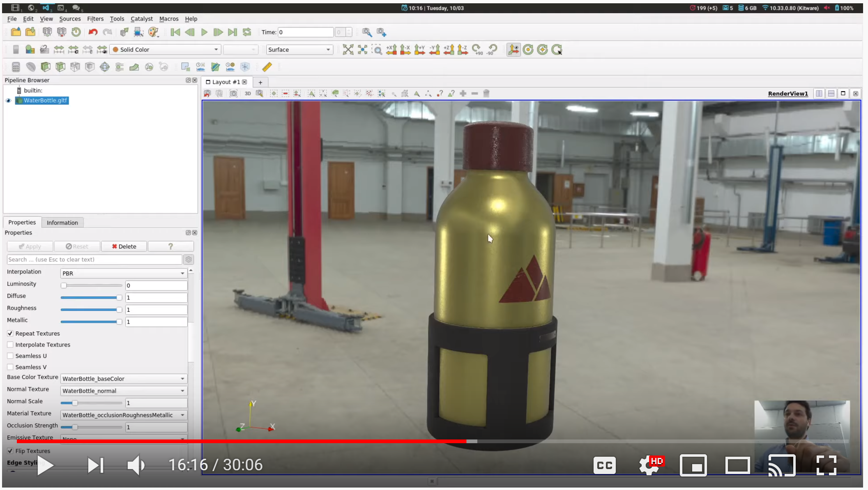Screen dimensions: 868x490
Task: Enable the Interpolate Textures checkbox
Action: 10,345
